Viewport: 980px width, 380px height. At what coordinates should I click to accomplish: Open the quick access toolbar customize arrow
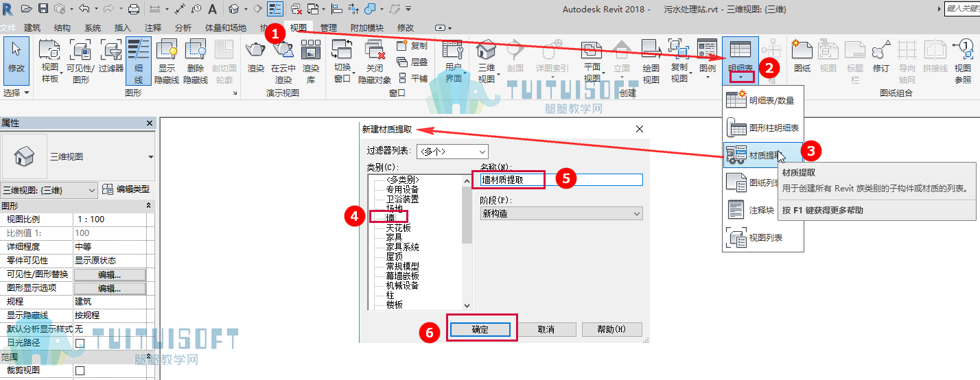(408, 9)
